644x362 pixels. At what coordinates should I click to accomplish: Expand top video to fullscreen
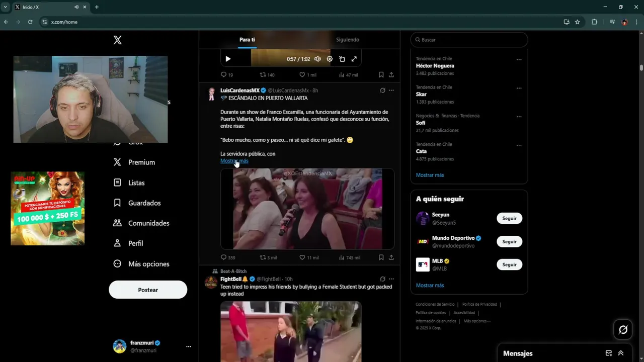354,59
